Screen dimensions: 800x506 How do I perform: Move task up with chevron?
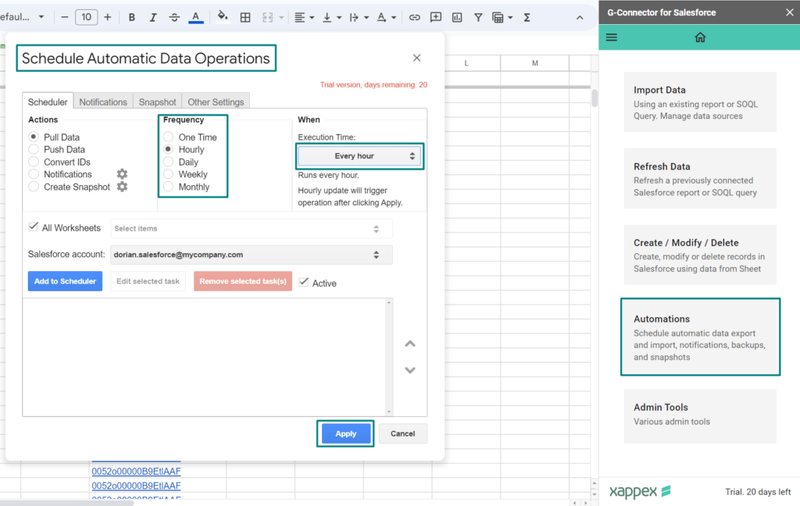coord(410,344)
